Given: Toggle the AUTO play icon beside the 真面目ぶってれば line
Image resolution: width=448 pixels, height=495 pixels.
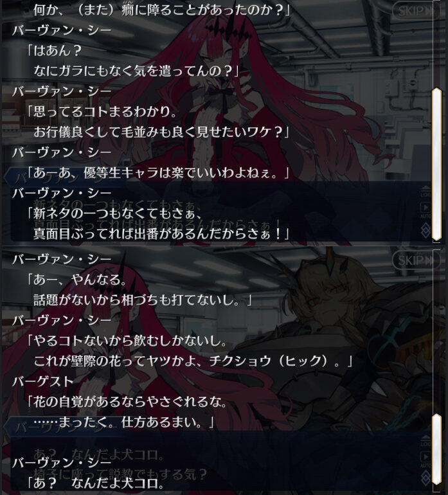Looking at the screenshot, I should coord(426,210).
